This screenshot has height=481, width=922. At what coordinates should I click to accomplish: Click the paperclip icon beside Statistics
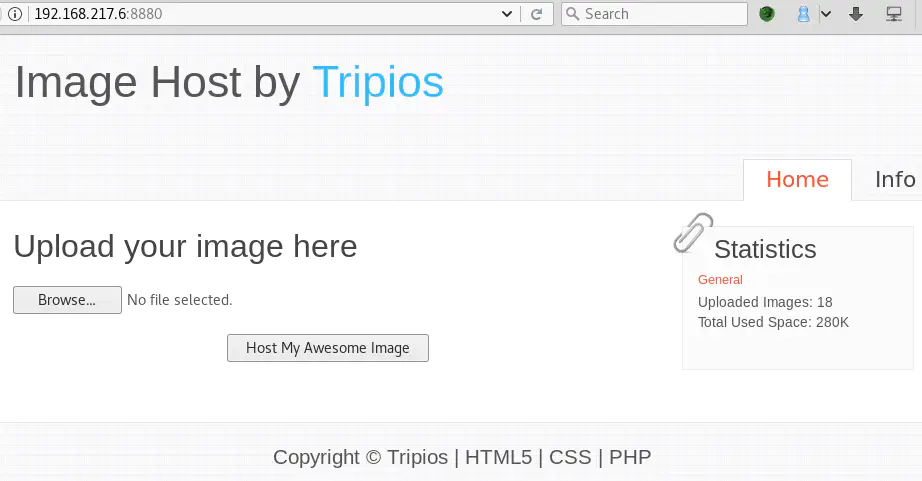pos(693,233)
